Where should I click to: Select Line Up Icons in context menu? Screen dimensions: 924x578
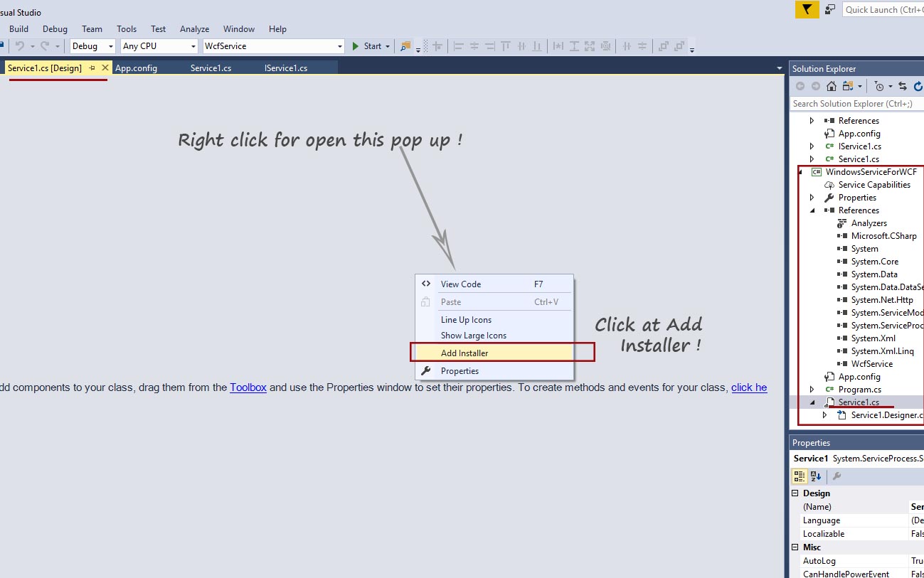(x=494, y=320)
